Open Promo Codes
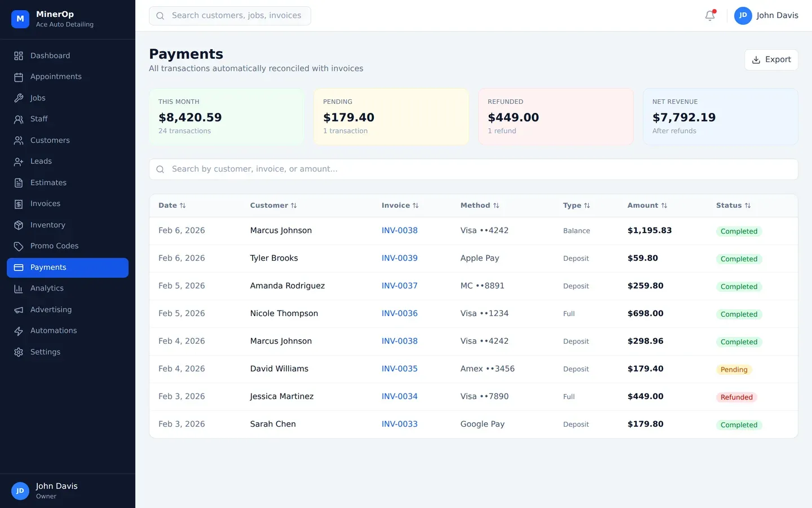The height and width of the screenshot is (508, 812). (x=53, y=246)
